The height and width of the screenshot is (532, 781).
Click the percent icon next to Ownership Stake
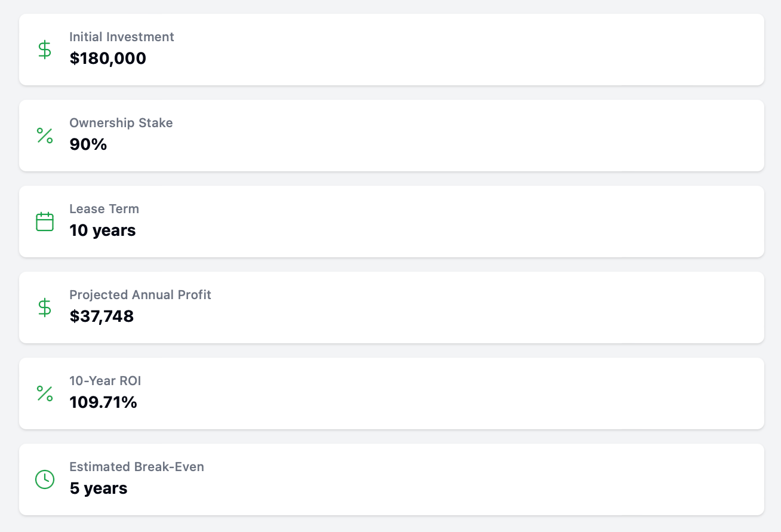(x=45, y=136)
